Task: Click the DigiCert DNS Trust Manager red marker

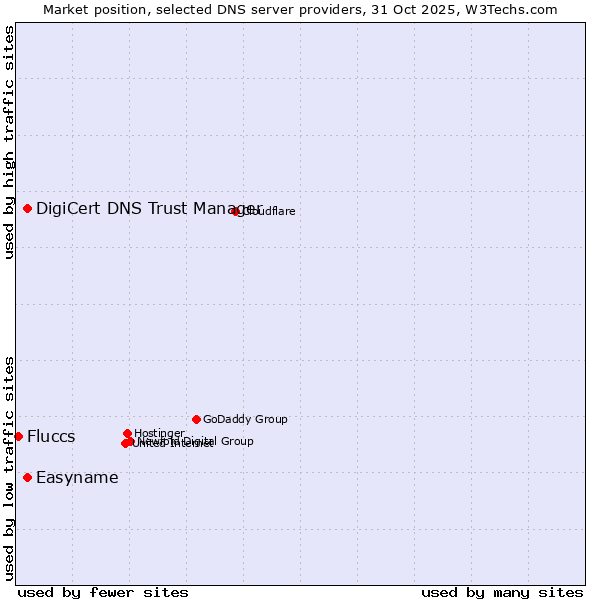Action: click(x=27, y=208)
